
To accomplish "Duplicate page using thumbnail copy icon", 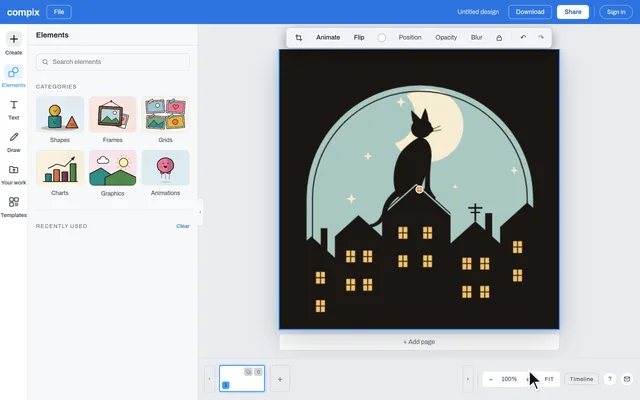I will pyautogui.click(x=248, y=372).
